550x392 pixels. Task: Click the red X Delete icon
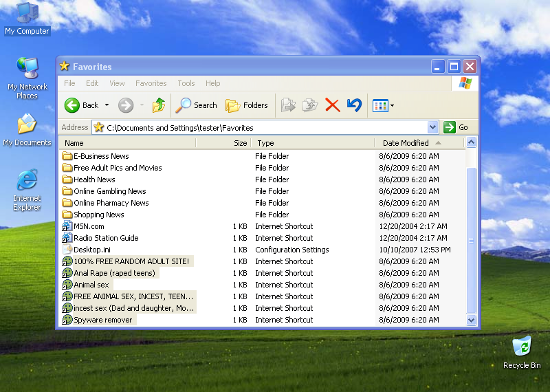pyautogui.click(x=333, y=105)
